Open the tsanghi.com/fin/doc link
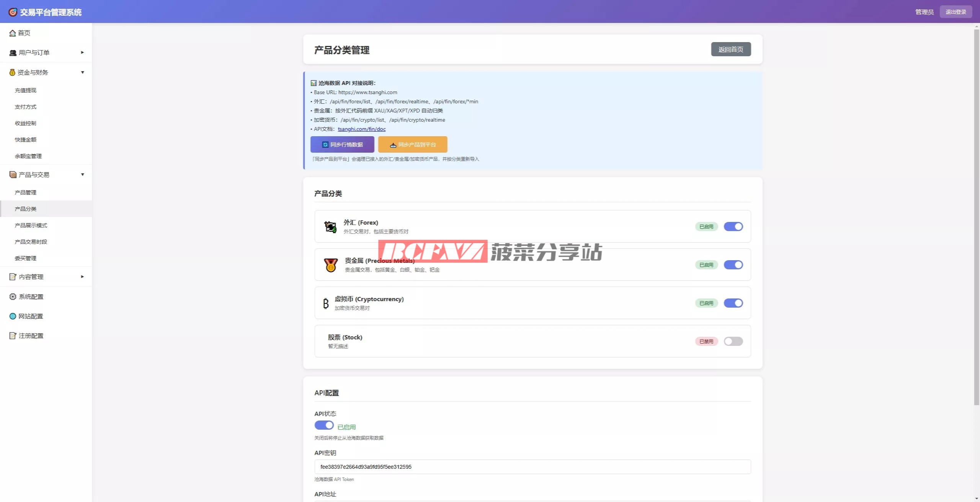The width and height of the screenshot is (980, 502). (361, 129)
